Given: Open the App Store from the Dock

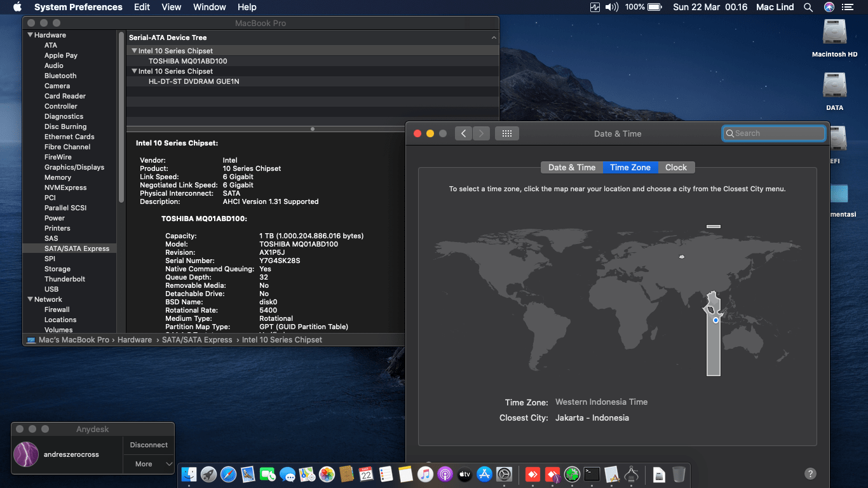Looking at the screenshot, I should (x=484, y=474).
